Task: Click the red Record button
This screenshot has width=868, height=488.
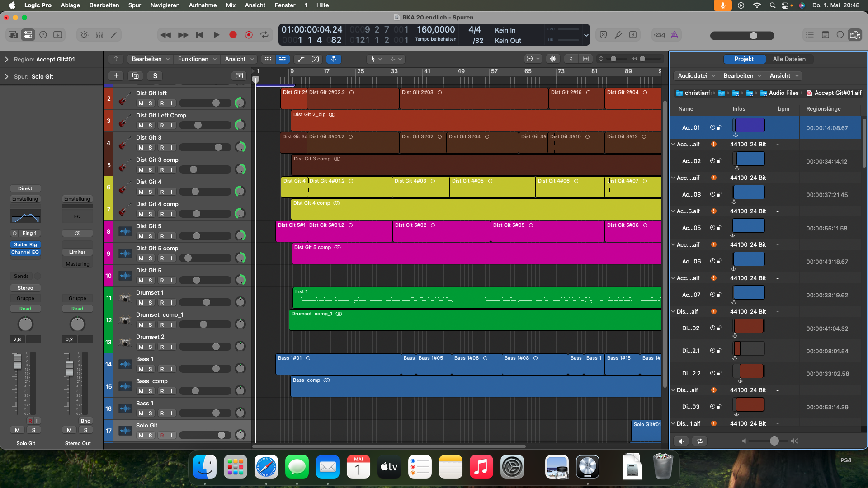Action: coord(233,35)
